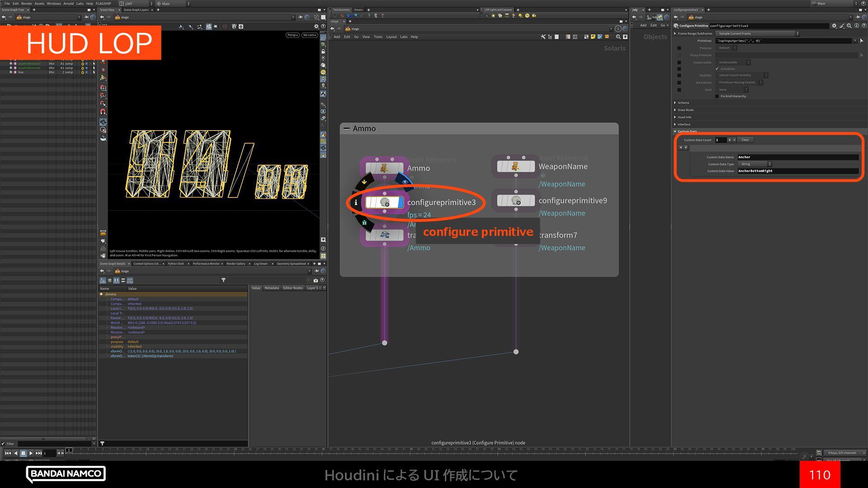
Task: Click the timeline frame slider marker
Action: point(69,450)
